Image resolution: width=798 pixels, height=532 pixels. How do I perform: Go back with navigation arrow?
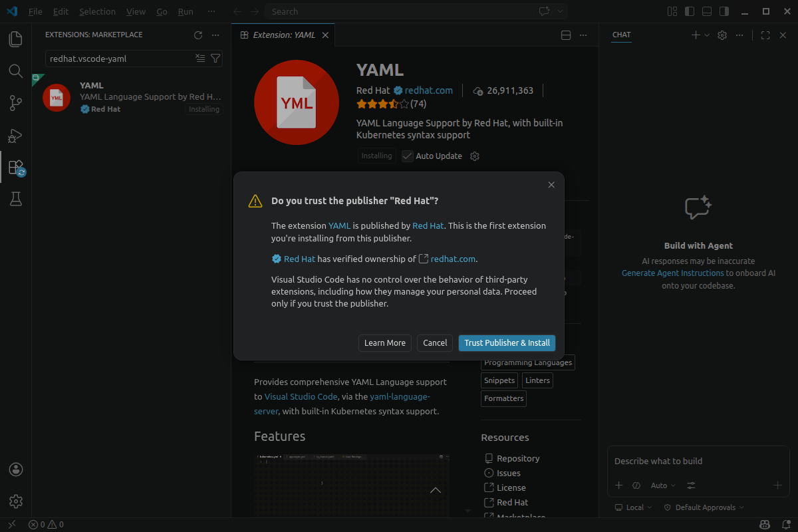coord(237,11)
